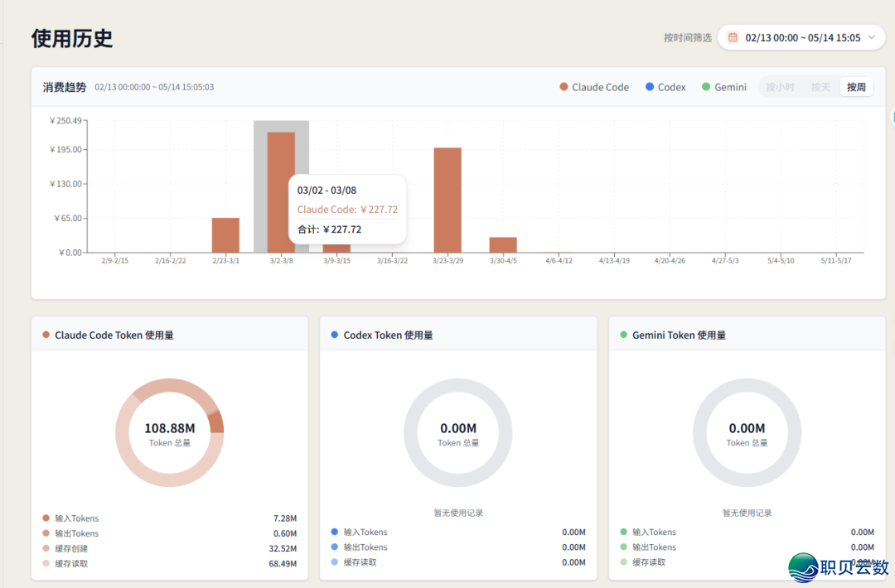Click 暂无使用记录 text in Codex card
Screen dimensions: 895x588
(x=457, y=513)
